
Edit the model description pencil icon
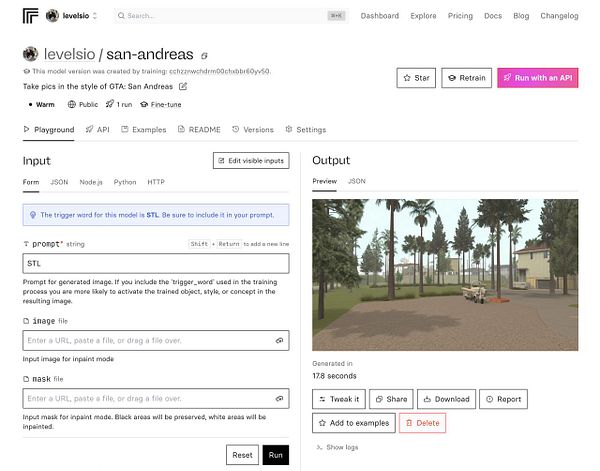[183, 86]
